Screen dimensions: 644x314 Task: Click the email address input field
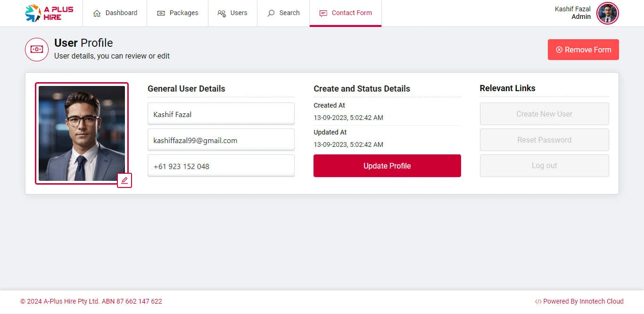point(221,140)
